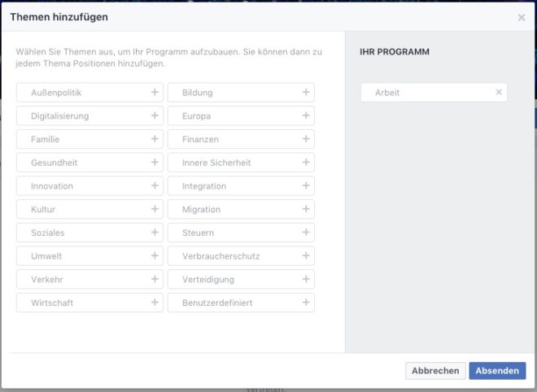Close the Themen hinzufügen dialog
This screenshot has height=392, width=537.
click(522, 17)
